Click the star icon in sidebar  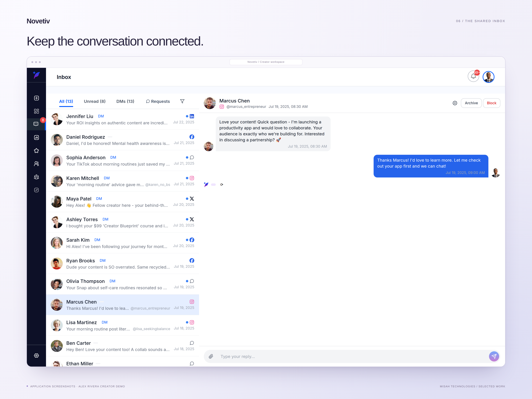pyautogui.click(x=36, y=151)
